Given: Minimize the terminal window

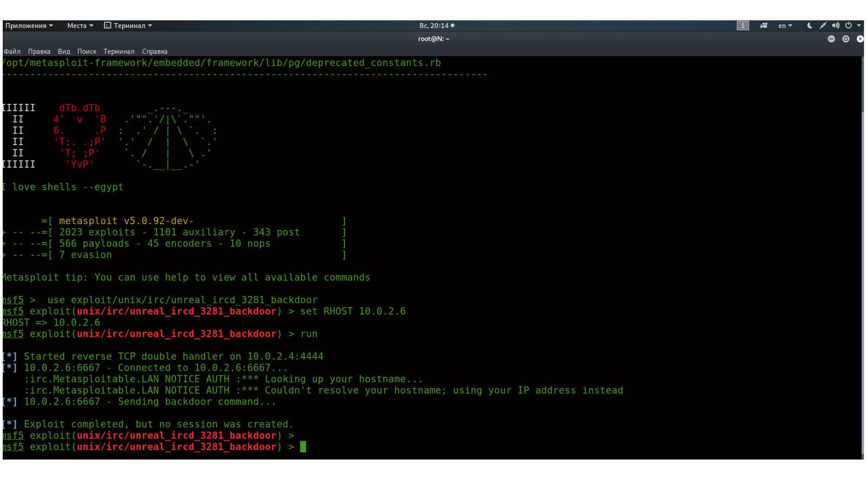Looking at the screenshot, I should tap(831, 39).
